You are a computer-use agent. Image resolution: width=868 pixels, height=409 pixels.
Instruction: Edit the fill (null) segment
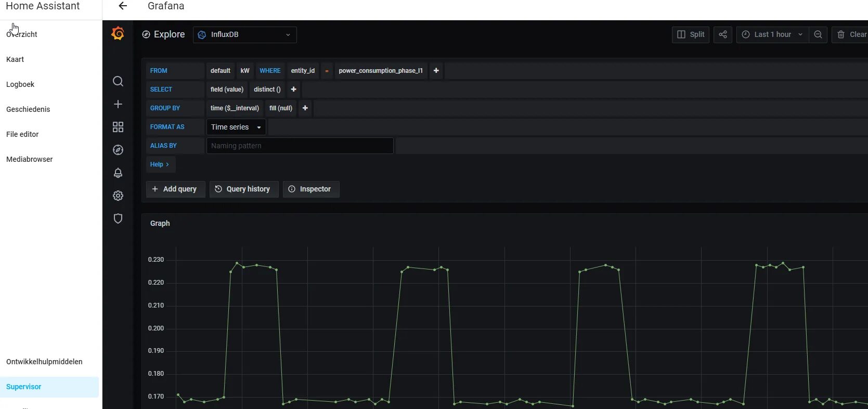281,108
